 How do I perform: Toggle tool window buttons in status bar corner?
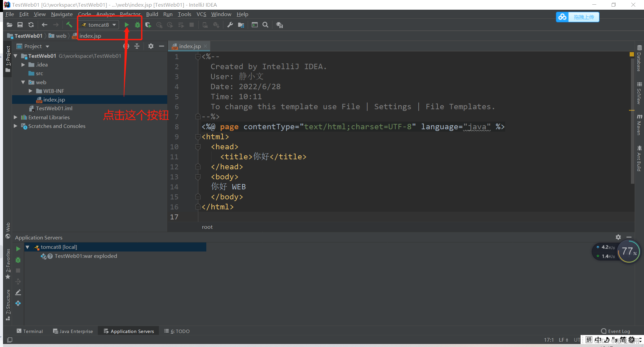coord(10,340)
